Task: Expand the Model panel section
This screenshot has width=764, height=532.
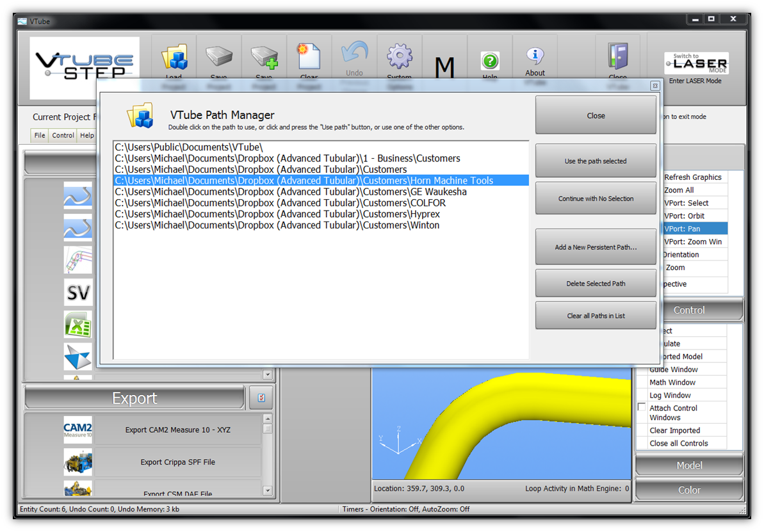Action: [689, 465]
